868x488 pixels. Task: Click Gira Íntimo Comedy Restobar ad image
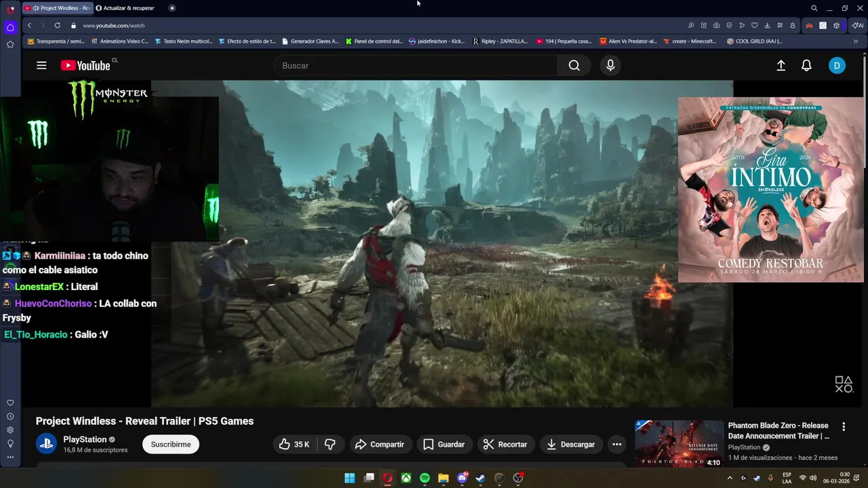click(x=771, y=190)
